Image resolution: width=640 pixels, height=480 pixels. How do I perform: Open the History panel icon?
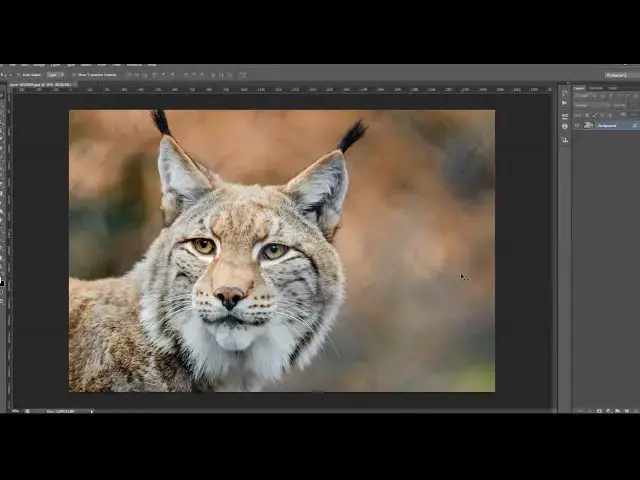coord(564,91)
